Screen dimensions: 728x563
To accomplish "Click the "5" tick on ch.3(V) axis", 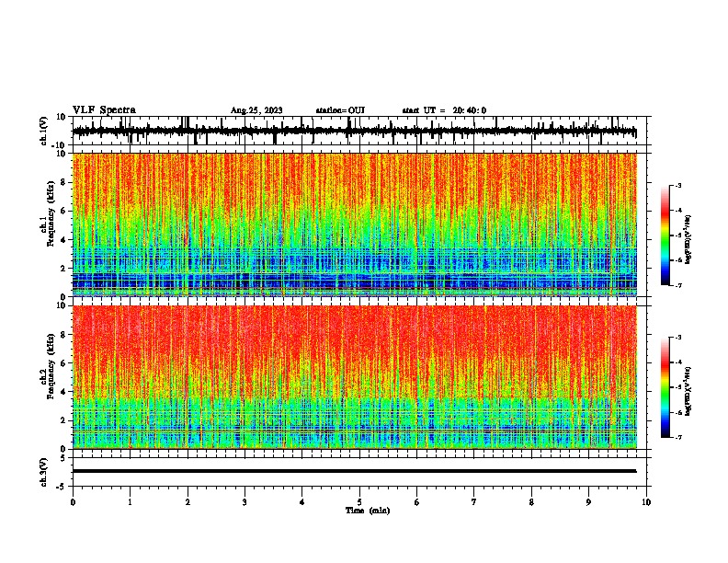I will tap(64, 458).
